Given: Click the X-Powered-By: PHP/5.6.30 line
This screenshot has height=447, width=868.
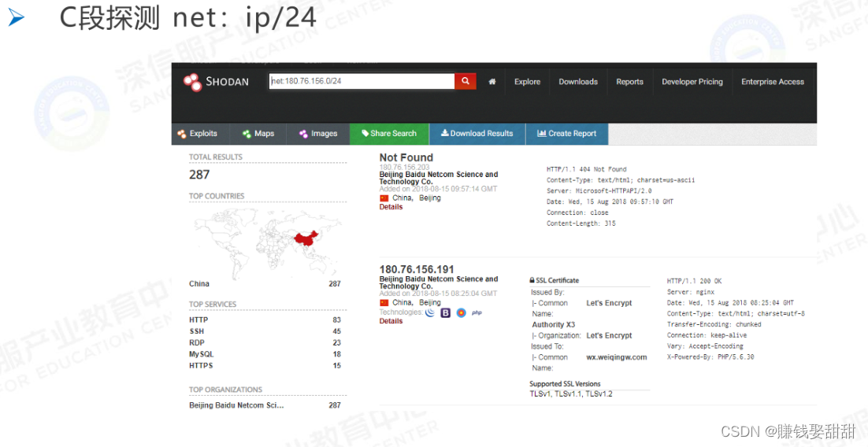Looking at the screenshot, I should pos(710,356).
